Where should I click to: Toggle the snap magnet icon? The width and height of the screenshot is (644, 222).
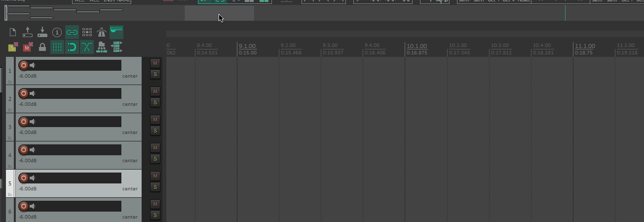click(x=72, y=47)
